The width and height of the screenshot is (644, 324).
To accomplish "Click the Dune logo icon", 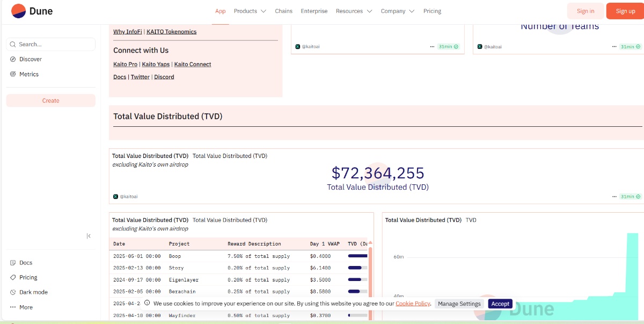I will 18,11.
